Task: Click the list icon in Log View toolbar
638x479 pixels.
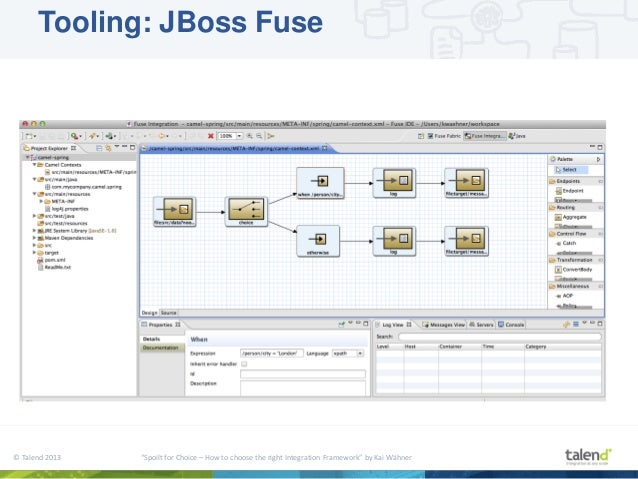Action: pyautogui.click(x=576, y=324)
